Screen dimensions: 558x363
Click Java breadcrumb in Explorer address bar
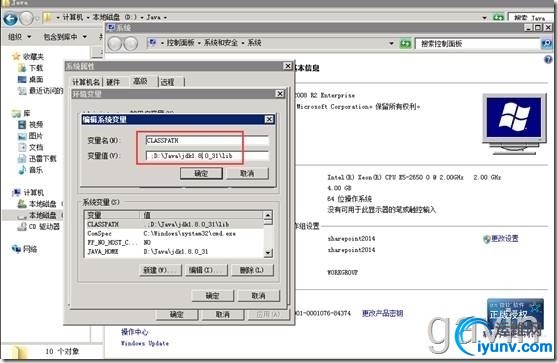(x=154, y=17)
